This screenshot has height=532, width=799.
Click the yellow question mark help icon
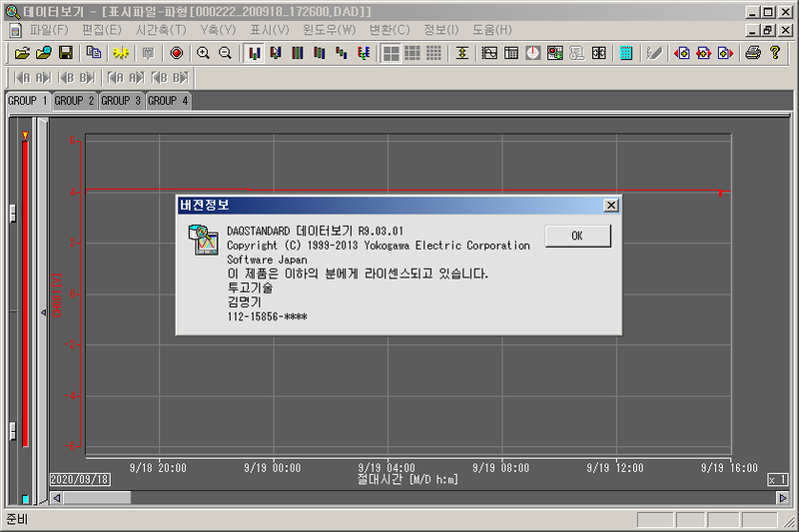coord(774,53)
